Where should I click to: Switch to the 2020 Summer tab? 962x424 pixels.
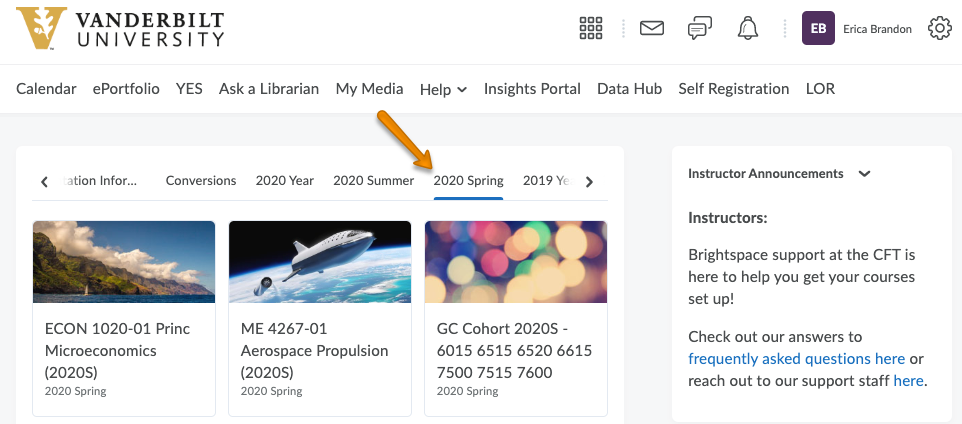pos(373,181)
